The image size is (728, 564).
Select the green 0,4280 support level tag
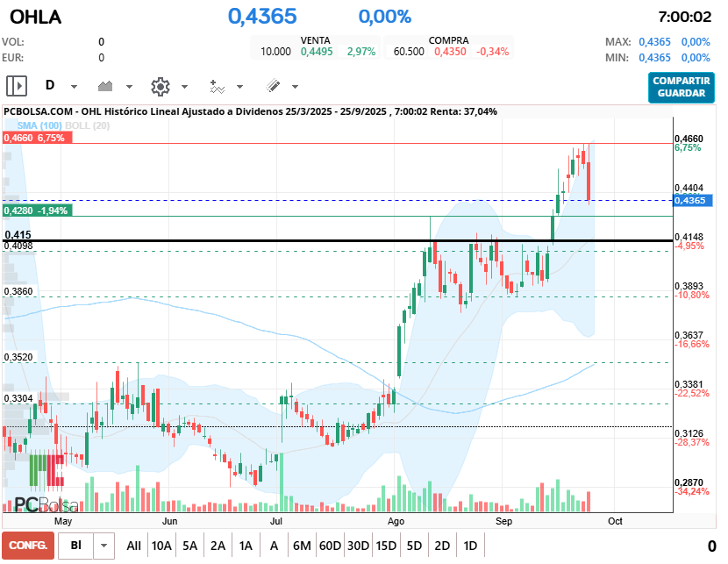tap(37, 211)
